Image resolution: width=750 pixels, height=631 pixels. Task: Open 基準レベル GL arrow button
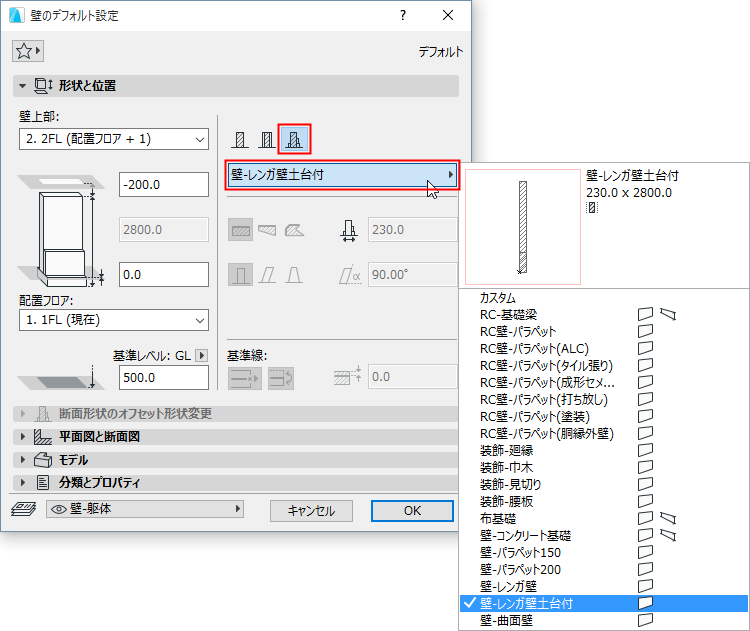[x=201, y=355]
